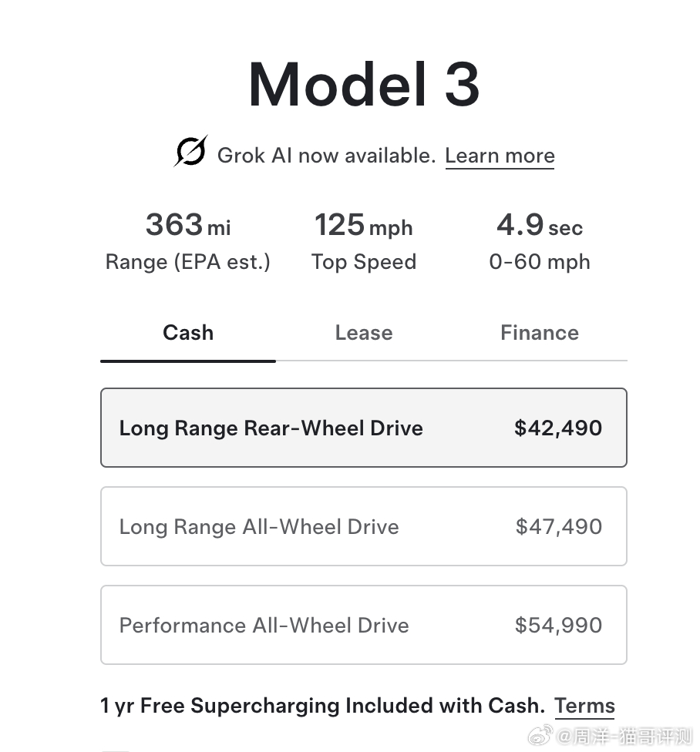Click the Weibo username watermark text
The image size is (700, 752).
(624, 736)
